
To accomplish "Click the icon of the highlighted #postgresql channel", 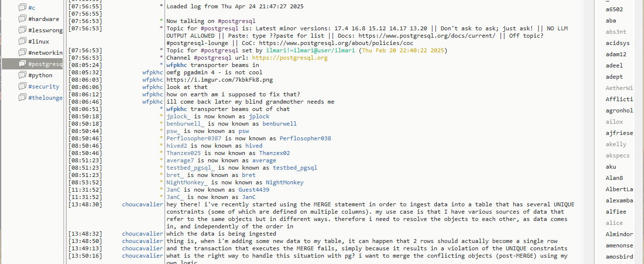I will (x=22, y=64).
